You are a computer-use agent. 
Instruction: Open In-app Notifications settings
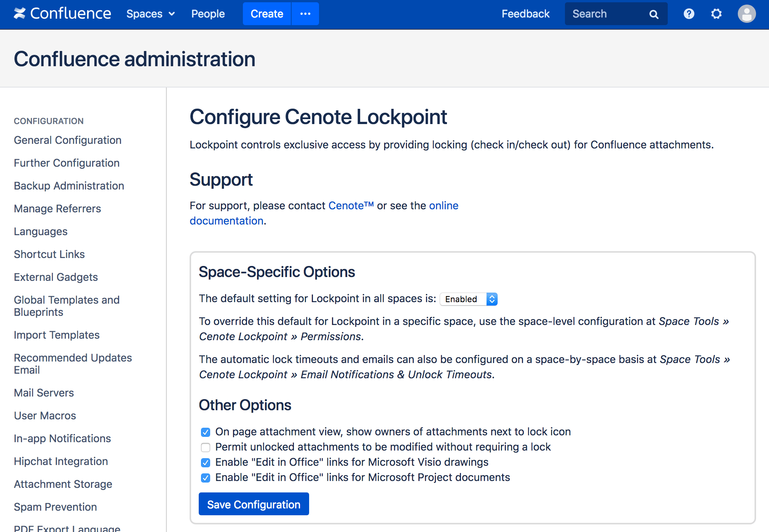click(x=62, y=438)
